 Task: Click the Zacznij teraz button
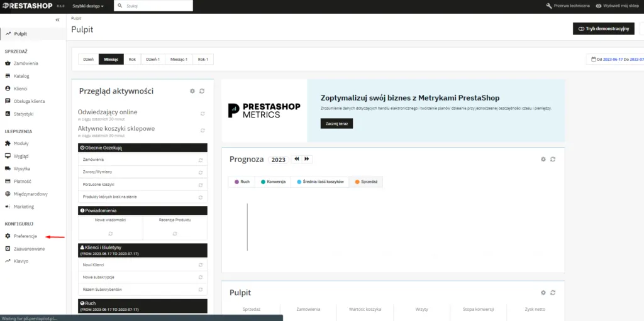[x=336, y=124]
